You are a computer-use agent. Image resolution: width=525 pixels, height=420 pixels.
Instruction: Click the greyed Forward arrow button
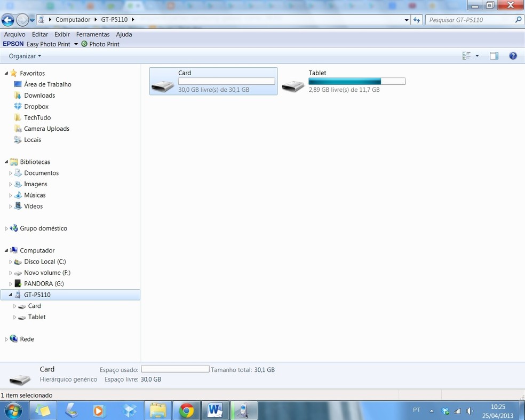click(x=22, y=20)
